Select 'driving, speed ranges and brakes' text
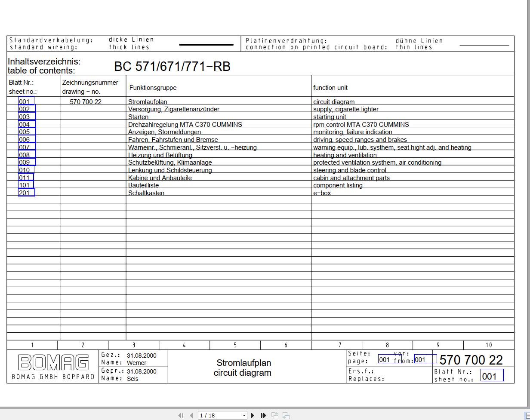This screenshot has width=530, height=420. 360,140
